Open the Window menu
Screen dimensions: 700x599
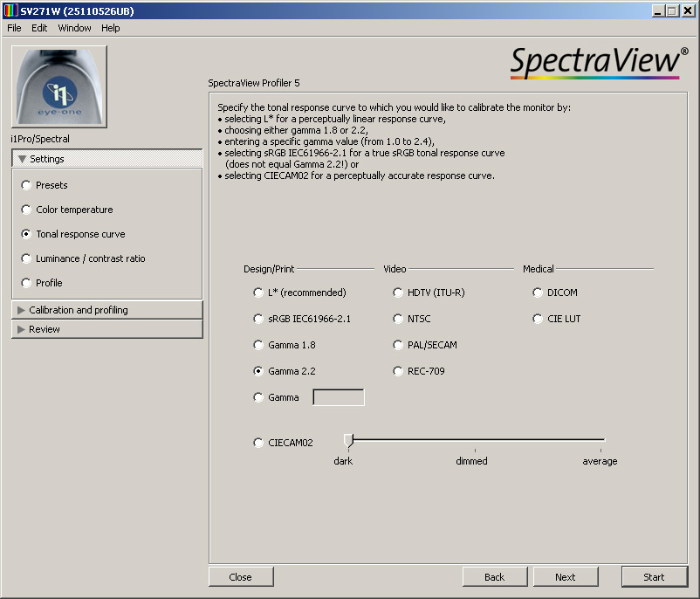click(x=74, y=28)
